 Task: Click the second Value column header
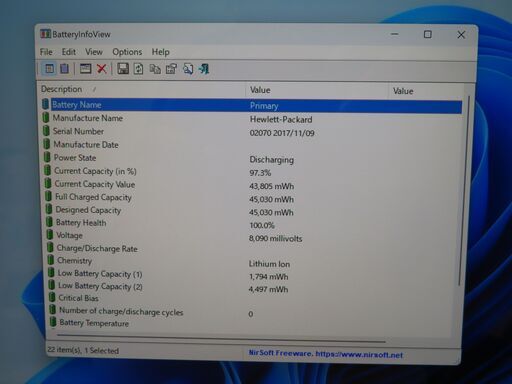click(x=426, y=91)
